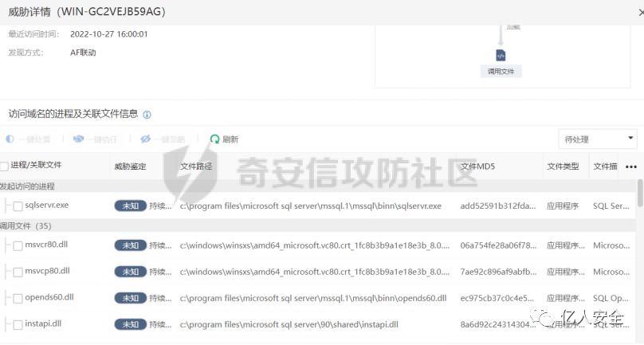Click the 未知 badge for msvcp80.dll
644x345 pixels.
click(x=130, y=272)
